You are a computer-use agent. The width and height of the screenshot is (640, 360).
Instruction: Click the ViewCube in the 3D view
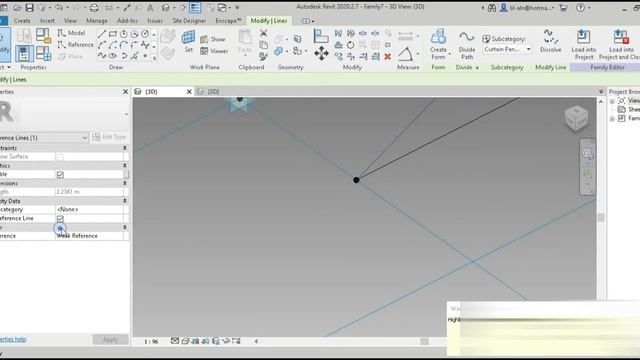coord(576,118)
